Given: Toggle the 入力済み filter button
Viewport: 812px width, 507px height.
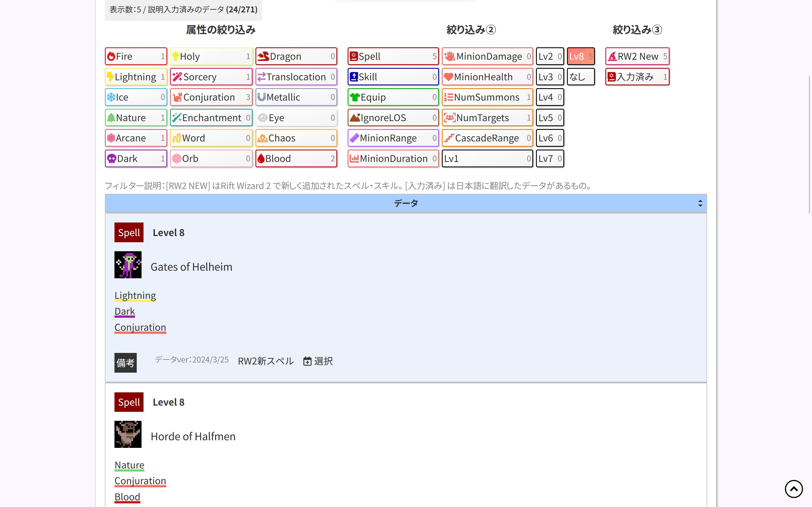Looking at the screenshot, I should coord(637,77).
